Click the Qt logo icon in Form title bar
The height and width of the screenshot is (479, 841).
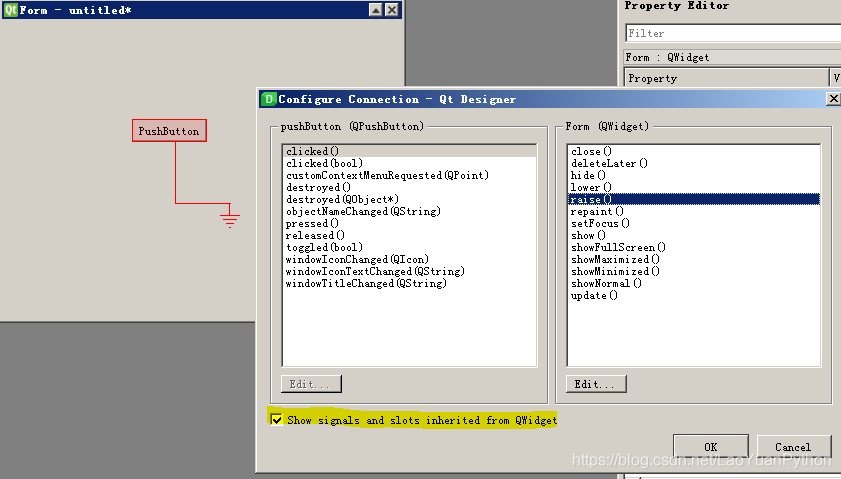10,10
